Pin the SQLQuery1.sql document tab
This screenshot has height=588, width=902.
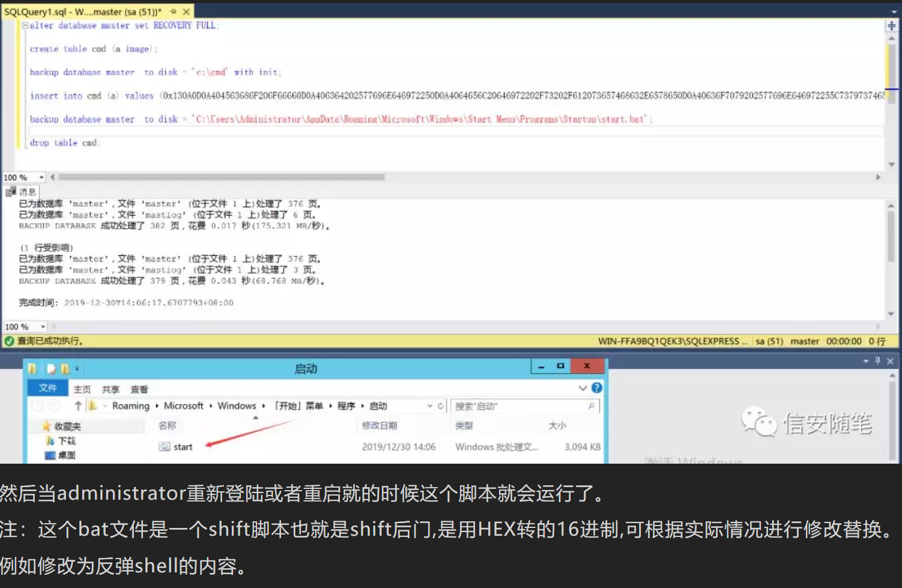pyautogui.click(x=174, y=11)
